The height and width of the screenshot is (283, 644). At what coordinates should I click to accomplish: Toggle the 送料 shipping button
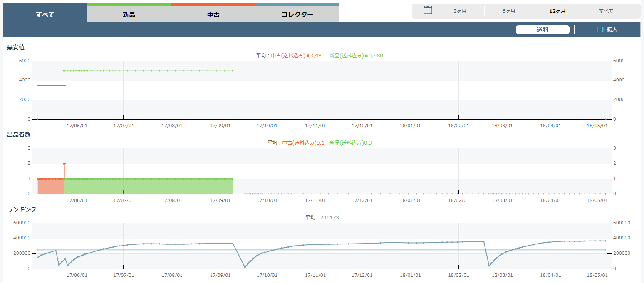click(542, 30)
